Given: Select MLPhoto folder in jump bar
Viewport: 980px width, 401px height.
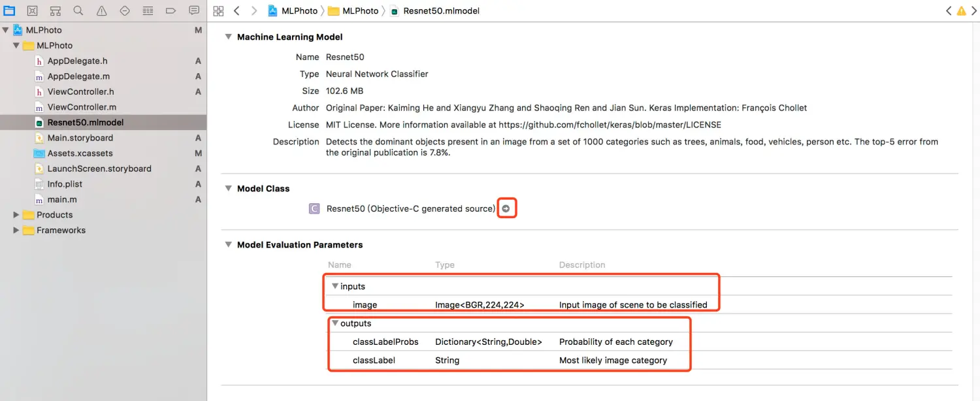Looking at the screenshot, I should [x=353, y=11].
